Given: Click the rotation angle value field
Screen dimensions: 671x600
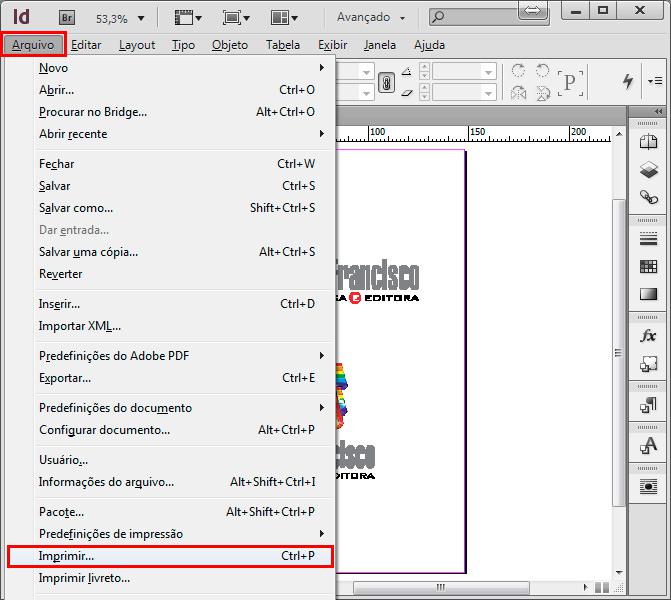Looking at the screenshot, I should click(x=458, y=72).
